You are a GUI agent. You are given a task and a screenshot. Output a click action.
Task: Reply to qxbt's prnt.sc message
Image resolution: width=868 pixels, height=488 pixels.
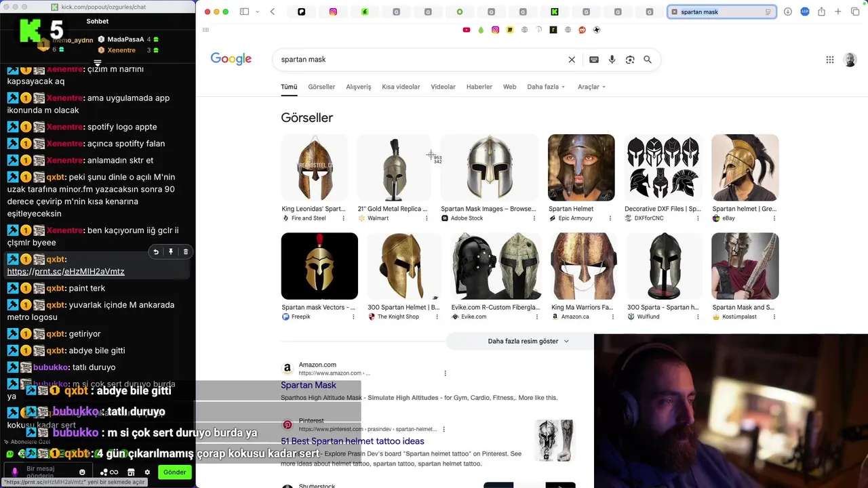[156, 252]
